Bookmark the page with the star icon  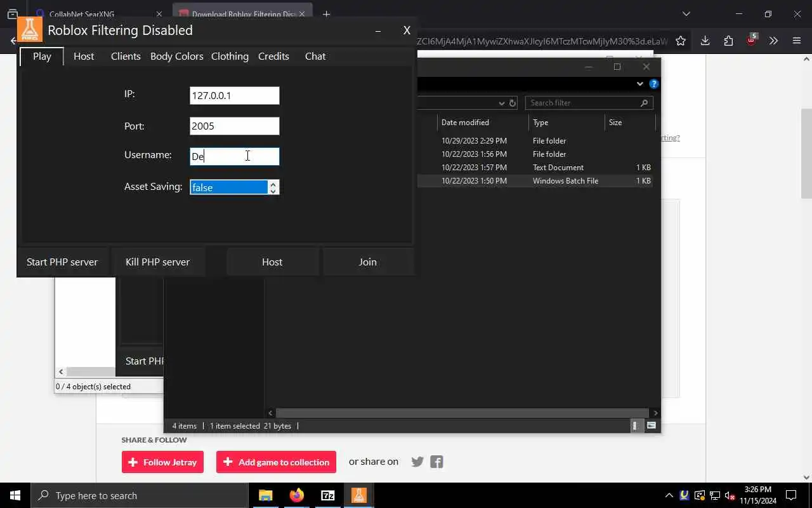tap(681, 41)
